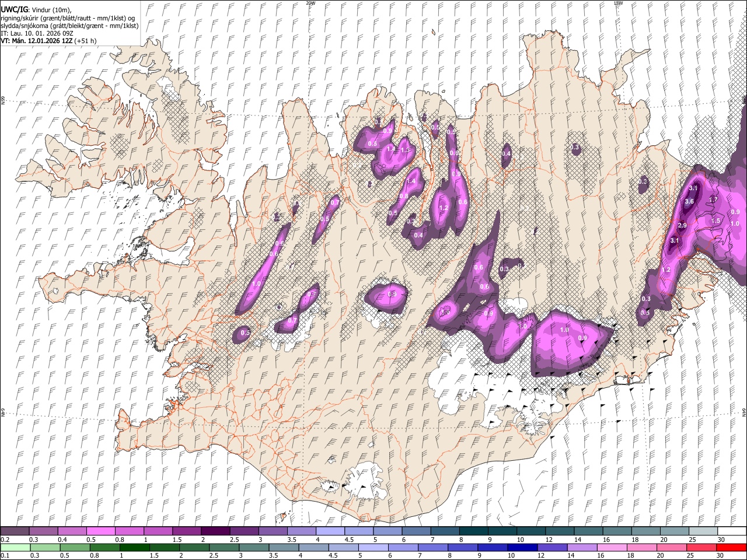The height and width of the screenshot is (560, 747).
Task: Pick dark teal snow swatch between 8 and 9
Action: coord(474,531)
